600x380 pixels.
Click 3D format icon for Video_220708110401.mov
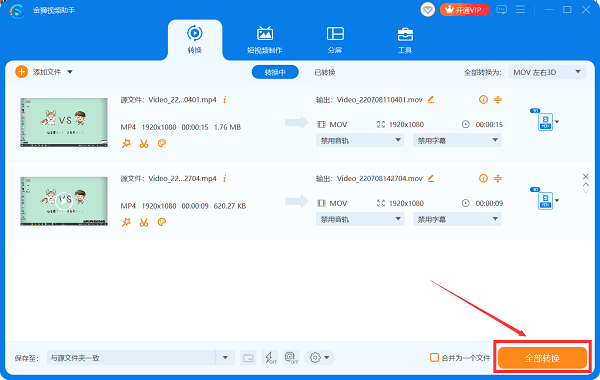click(x=545, y=121)
